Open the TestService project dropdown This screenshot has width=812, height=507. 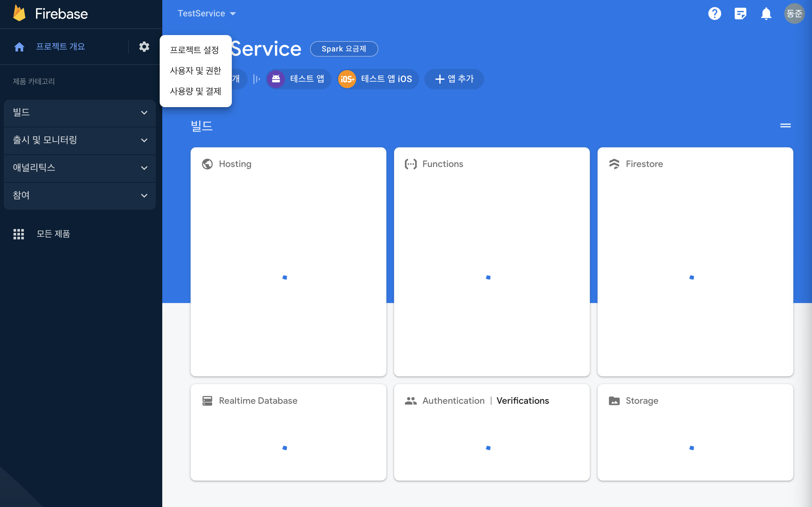[207, 14]
